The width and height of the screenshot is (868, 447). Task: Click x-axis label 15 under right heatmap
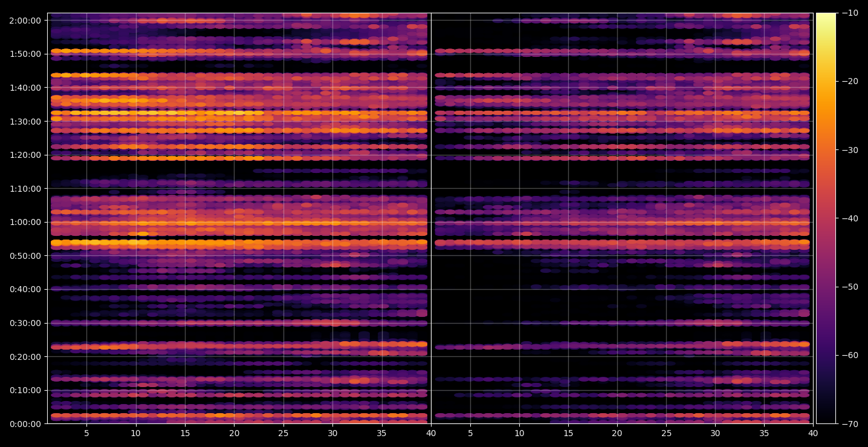coord(568,434)
